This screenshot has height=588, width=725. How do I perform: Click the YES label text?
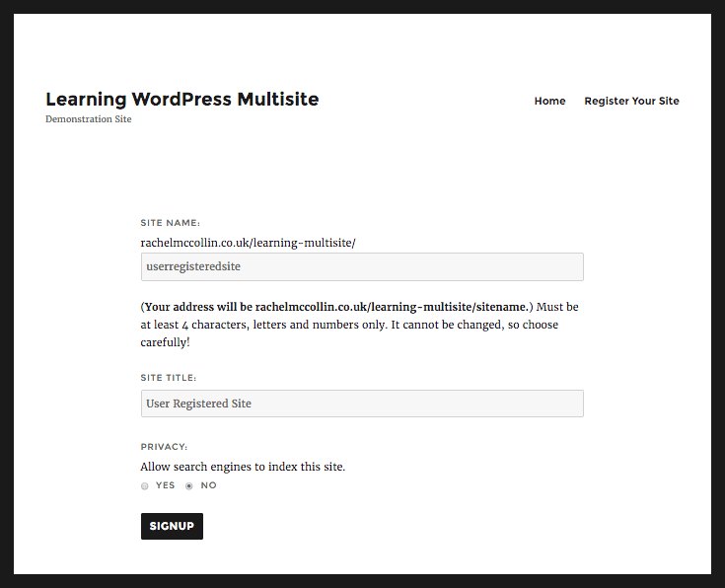(165, 485)
